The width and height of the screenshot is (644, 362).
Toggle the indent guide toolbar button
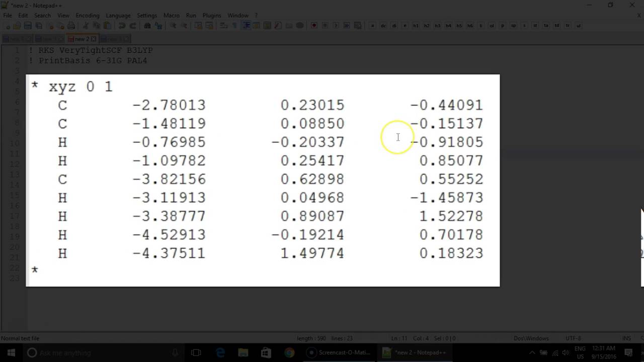point(246,26)
